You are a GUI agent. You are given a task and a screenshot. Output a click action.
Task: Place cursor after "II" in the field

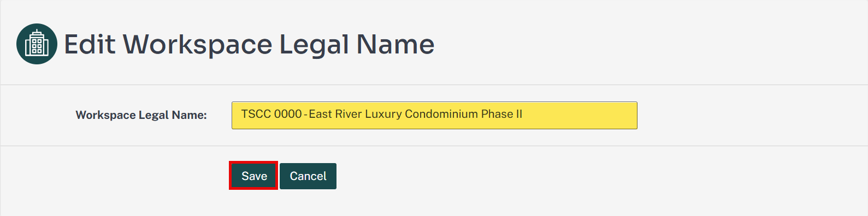click(x=523, y=114)
